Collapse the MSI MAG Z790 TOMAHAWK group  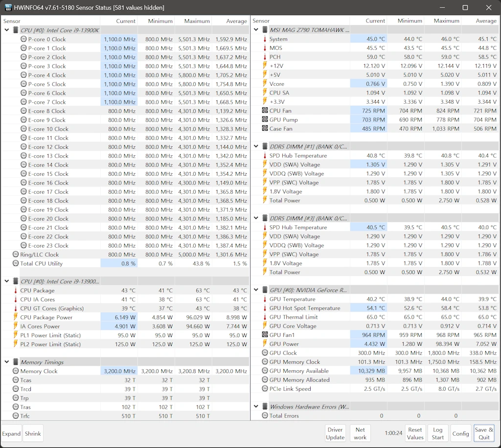[x=256, y=30]
